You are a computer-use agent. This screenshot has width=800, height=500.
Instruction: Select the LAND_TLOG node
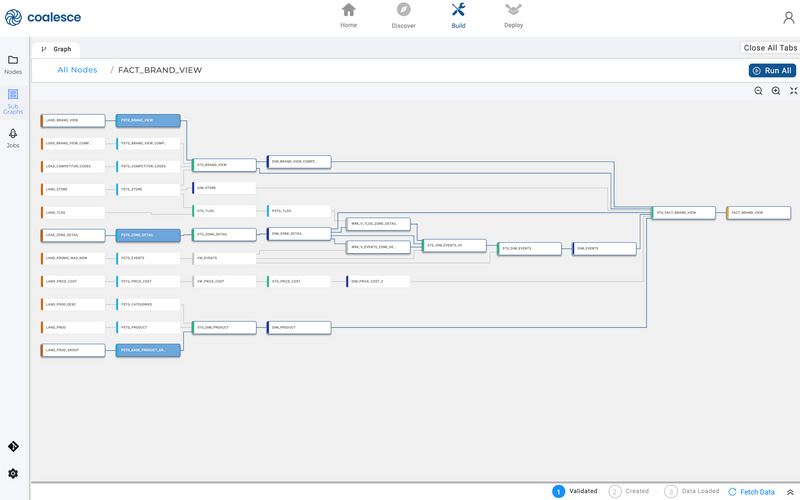(73, 213)
